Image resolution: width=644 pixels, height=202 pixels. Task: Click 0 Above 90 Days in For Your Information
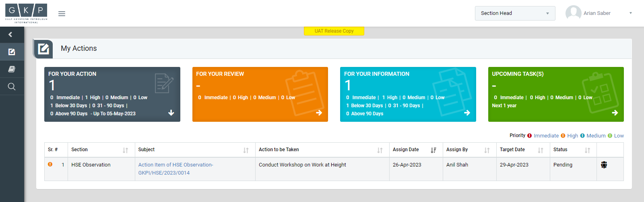(x=365, y=114)
